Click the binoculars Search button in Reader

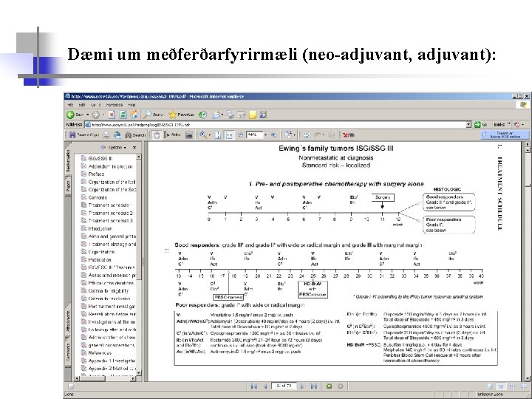[x=134, y=135]
